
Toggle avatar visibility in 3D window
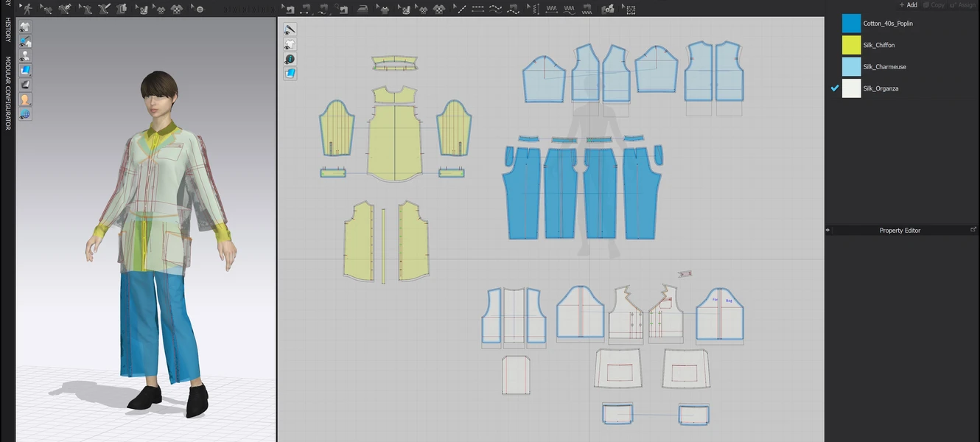tap(25, 55)
